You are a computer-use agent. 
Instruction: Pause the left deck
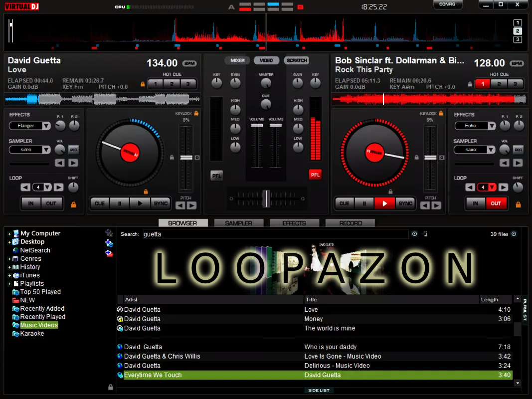point(120,203)
